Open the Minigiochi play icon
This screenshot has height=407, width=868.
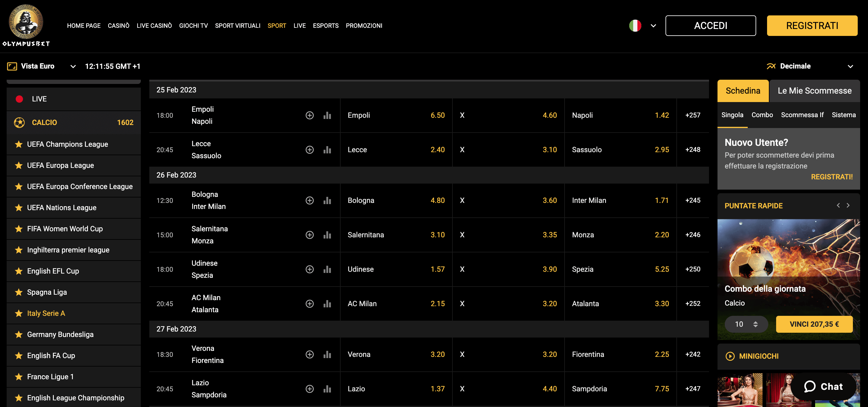730,356
